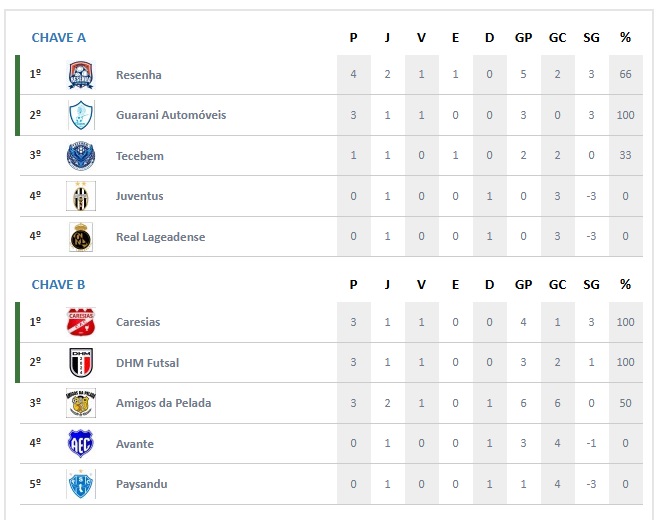Click the Real Lageadense black crest
662x520 pixels.
81,237
